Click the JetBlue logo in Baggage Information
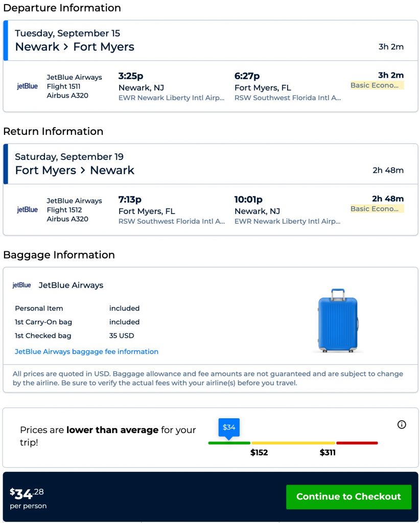 21,285
